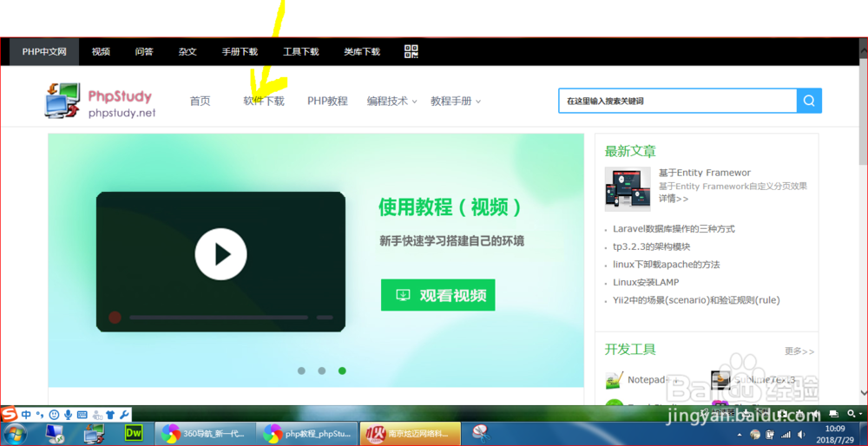Open the Snipping Tool taskbar icon
This screenshot has height=446, width=868.
coord(481,434)
